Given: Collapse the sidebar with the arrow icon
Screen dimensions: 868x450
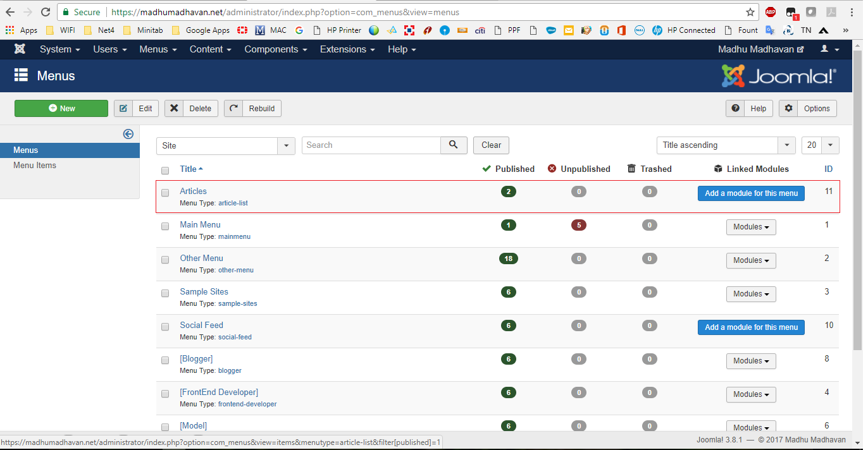Looking at the screenshot, I should pyautogui.click(x=128, y=134).
